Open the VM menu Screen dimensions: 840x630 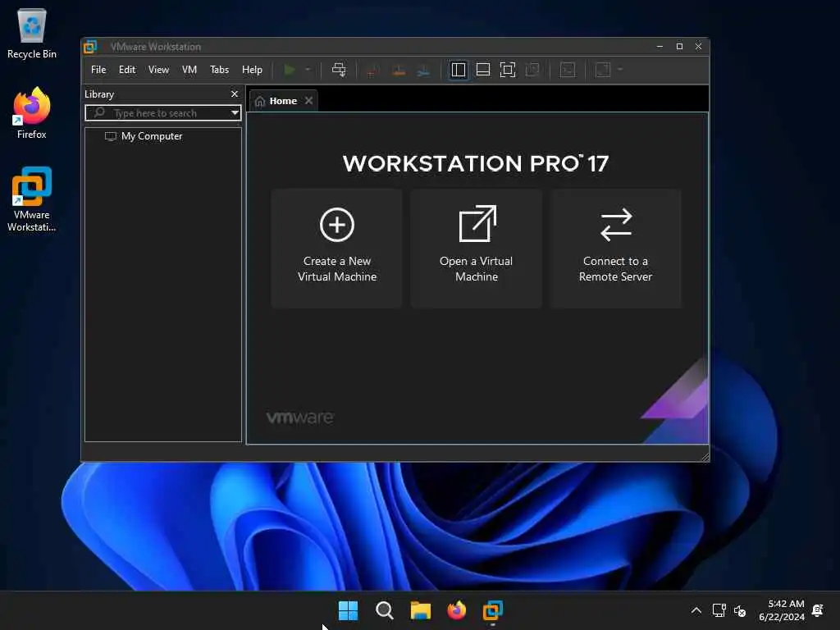tap(189, 70)
